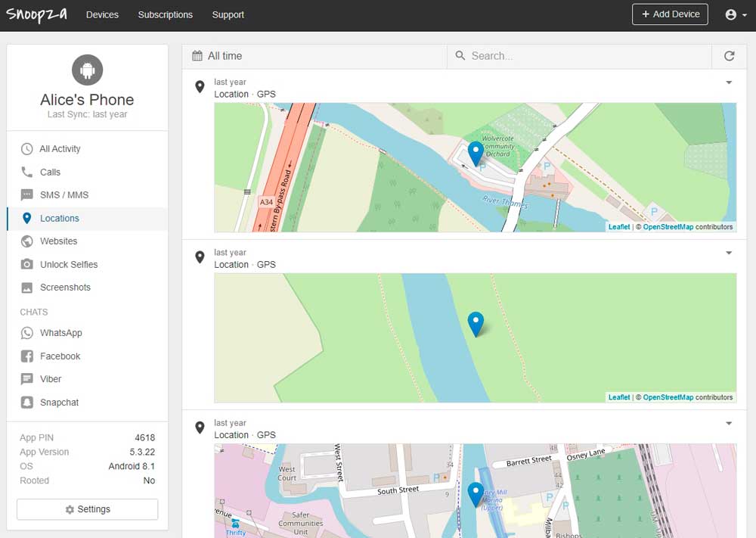This screenshot has width=756, height=538.
Task: Expand the second location entry's caret menu
Action: tap(729, 253)
